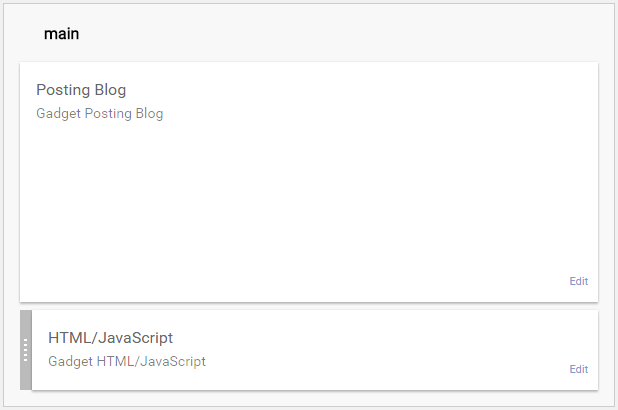
Task: Click 'JavaScript' in the HTML/JavaScript title
Action: point(135,338)
